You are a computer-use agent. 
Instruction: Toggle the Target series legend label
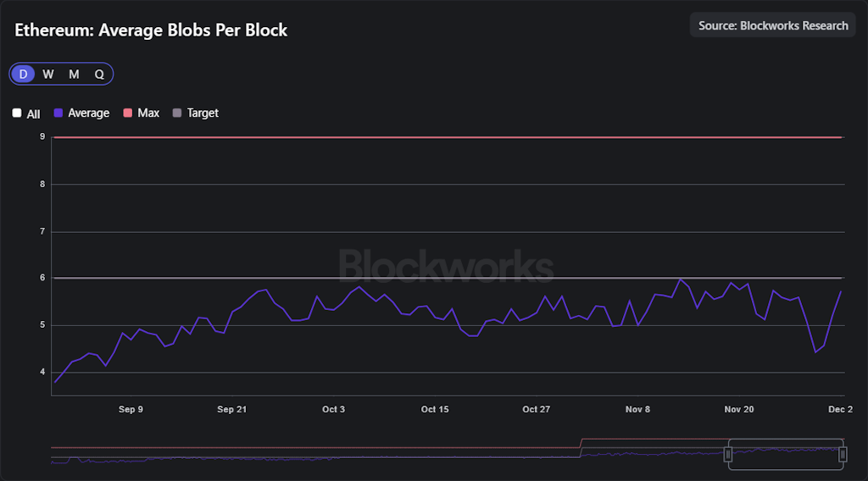[203, 113]
